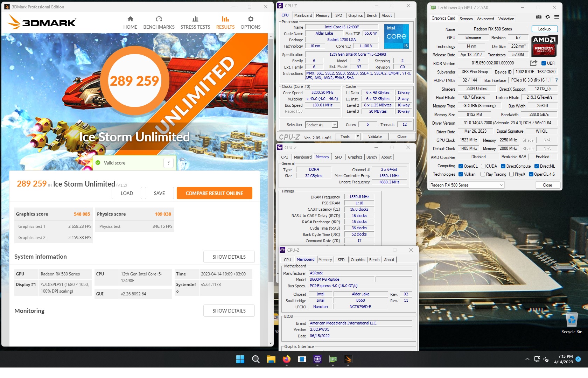
Task: Open File Explorer from taskbar
Action: (x=271, y=359)
